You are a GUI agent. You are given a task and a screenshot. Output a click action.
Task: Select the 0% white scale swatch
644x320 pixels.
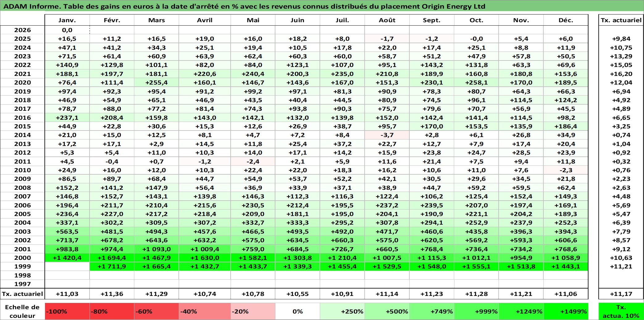pyautogui.click(x=298, y=311)
